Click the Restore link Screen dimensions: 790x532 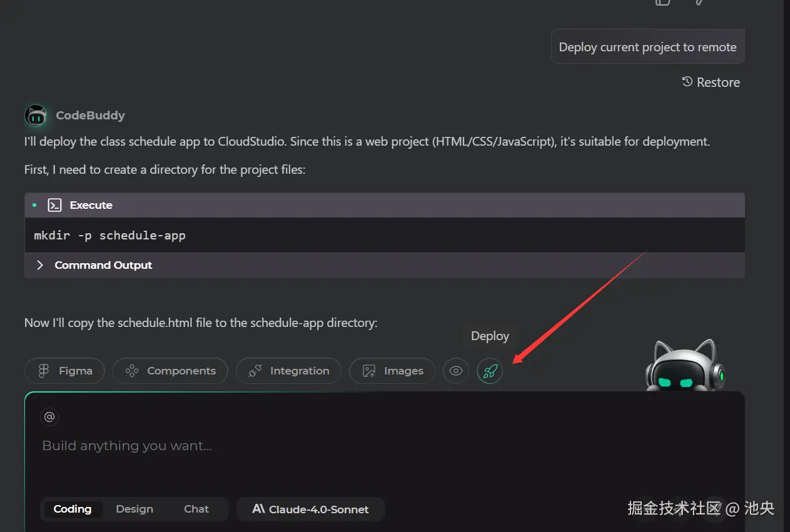[711, 83]
